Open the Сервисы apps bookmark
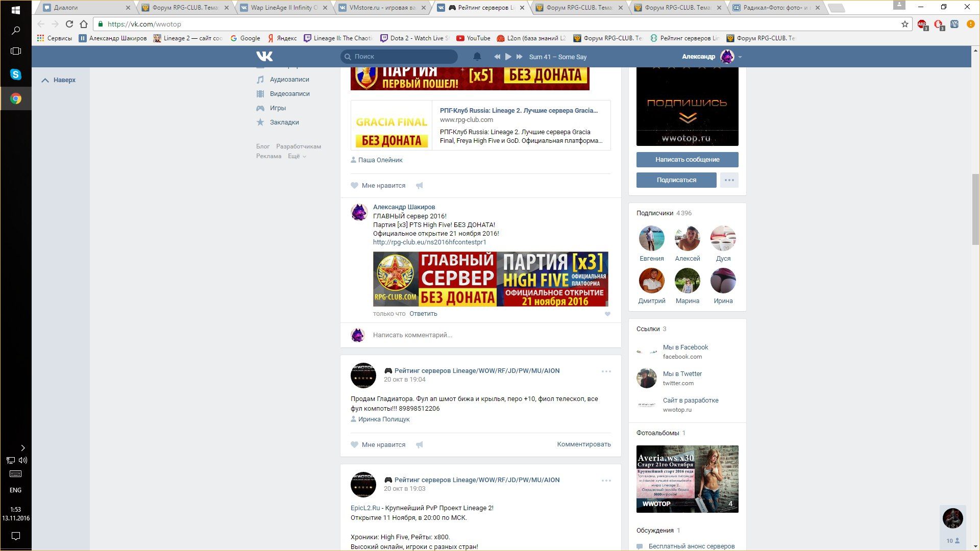980x551 pixels. click(54, 38)
